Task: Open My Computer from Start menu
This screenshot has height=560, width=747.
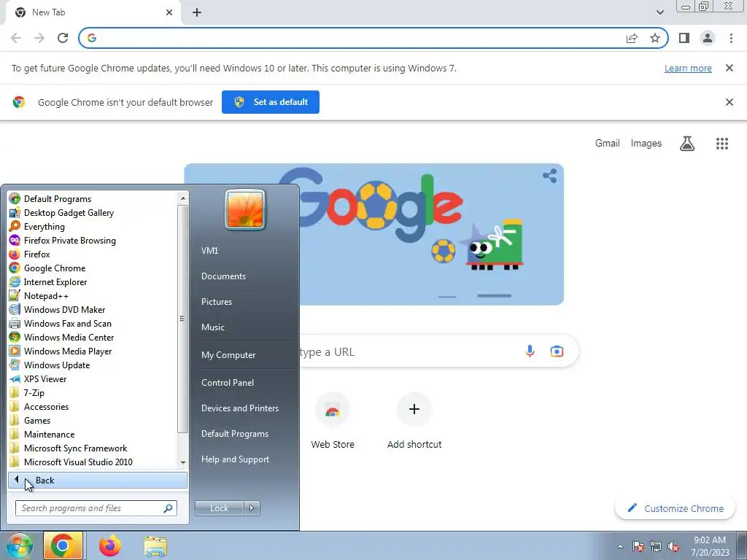Action: point(228,355)
